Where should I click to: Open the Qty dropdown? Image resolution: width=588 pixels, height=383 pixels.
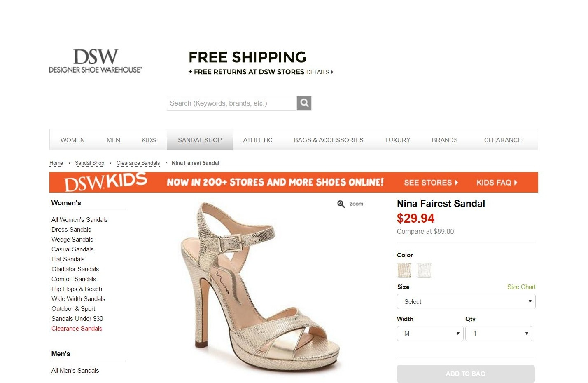[x=499, y=334]
